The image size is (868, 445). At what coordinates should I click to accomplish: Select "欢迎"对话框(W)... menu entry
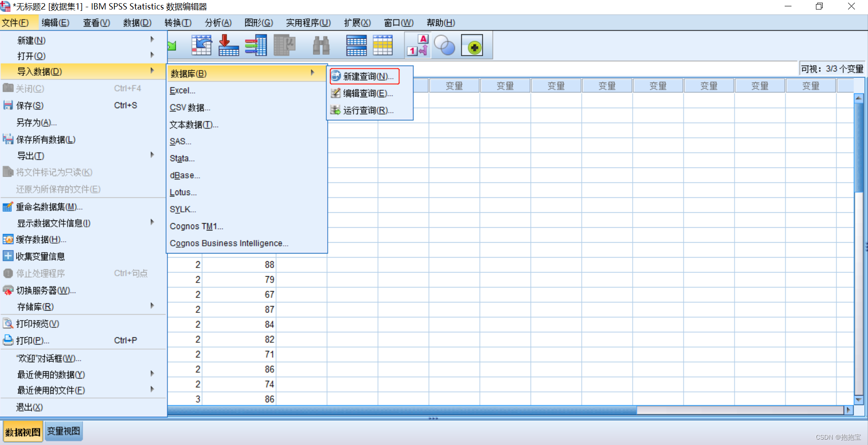click(x=83, y=358)
